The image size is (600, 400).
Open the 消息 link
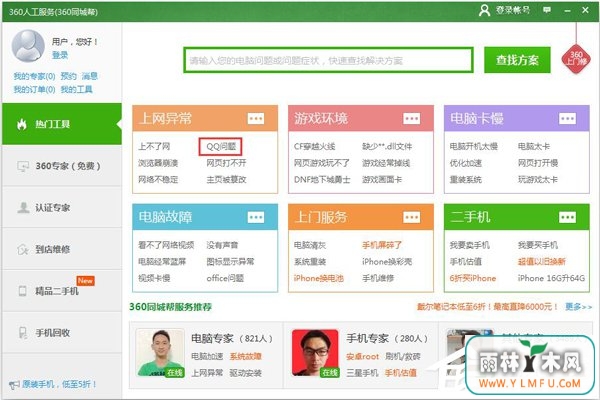click(90, 76)
